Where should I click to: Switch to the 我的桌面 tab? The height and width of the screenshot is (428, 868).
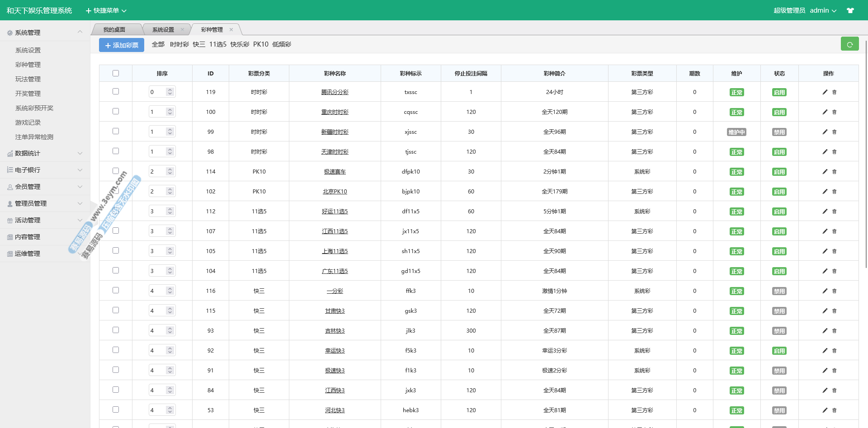[x=114, y=30]
